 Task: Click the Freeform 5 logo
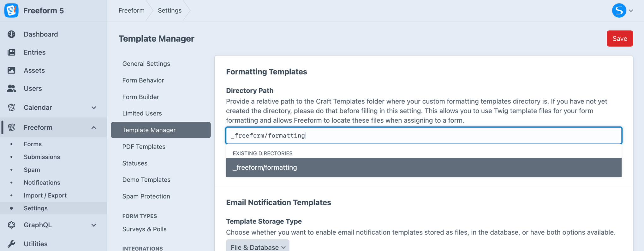point(11,10)
